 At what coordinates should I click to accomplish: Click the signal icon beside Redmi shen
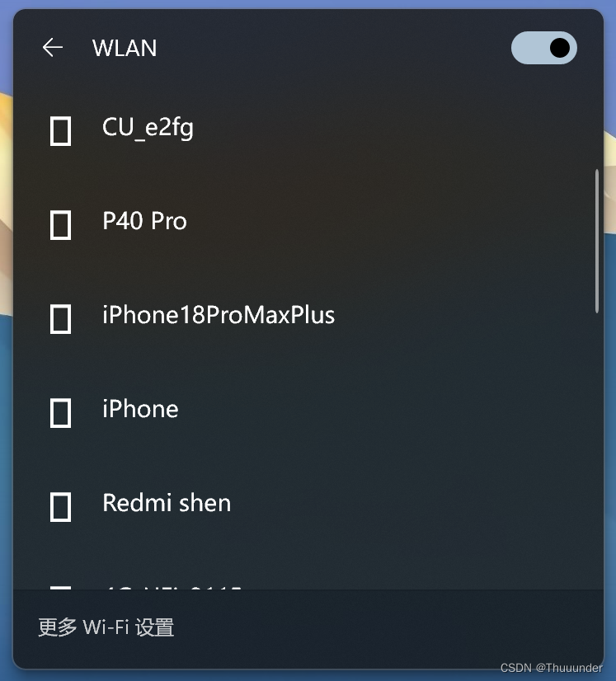point(60,507)
